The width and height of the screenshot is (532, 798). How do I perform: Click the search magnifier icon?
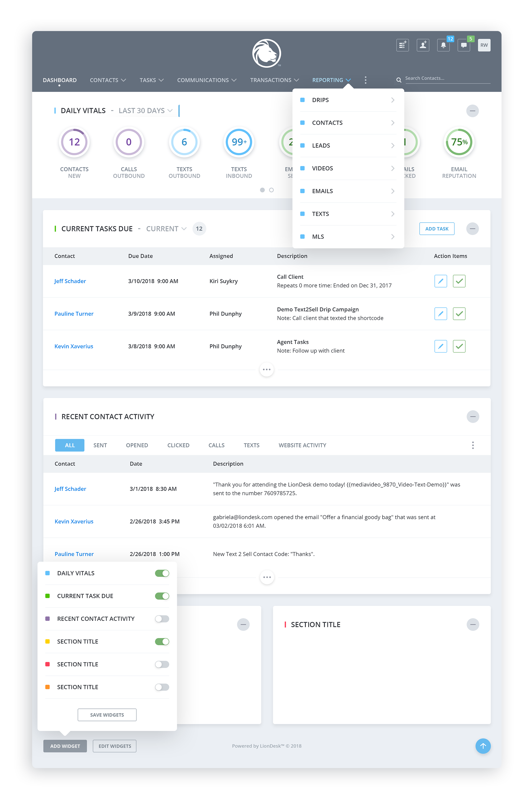pyautogui.click(x=399, y=80)
